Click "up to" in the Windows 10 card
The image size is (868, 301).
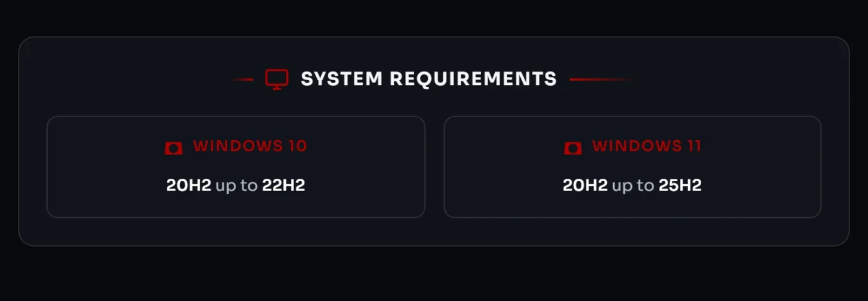[x=236, y=185]
